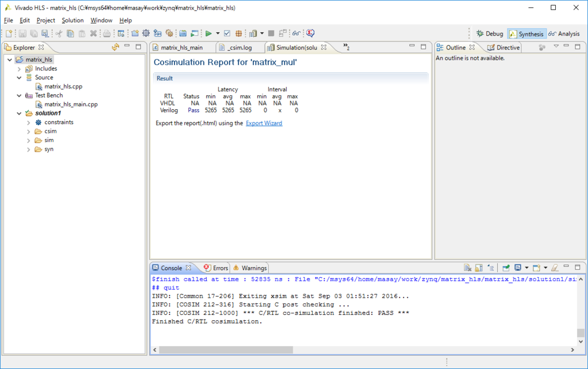Open the File menu
This screenshot has width=588, height=369.
(x=8, y=20)
